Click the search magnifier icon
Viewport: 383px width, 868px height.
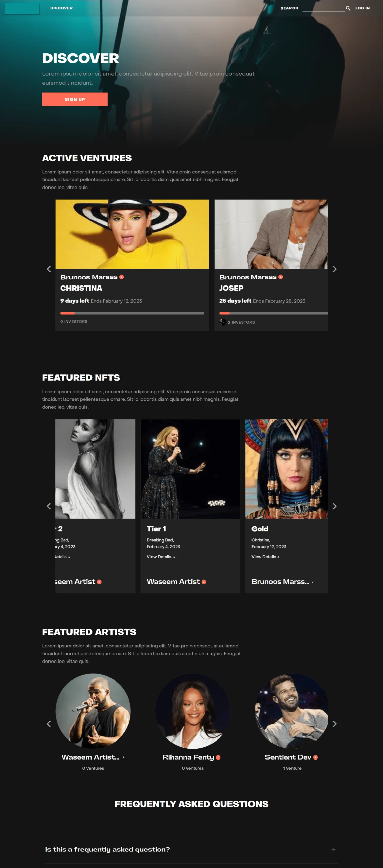click(348, 8)
